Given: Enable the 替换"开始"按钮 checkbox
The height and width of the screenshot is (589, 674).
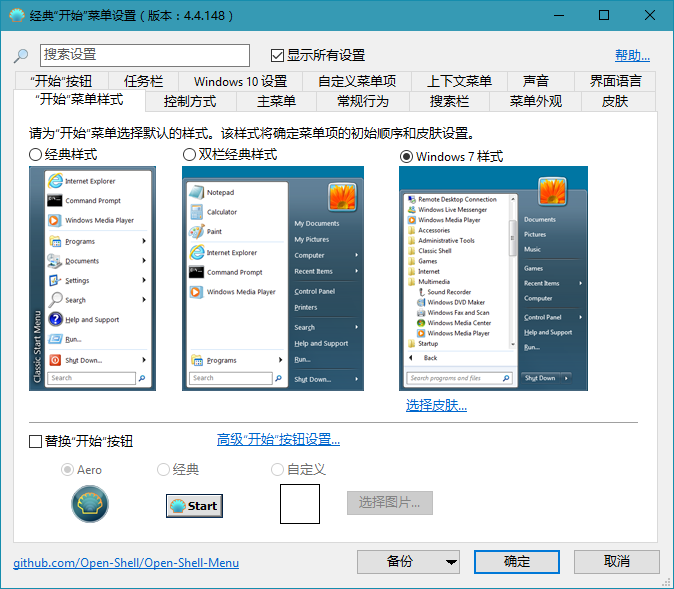Looking at the screenshot, I should click(x=36, y=441).
